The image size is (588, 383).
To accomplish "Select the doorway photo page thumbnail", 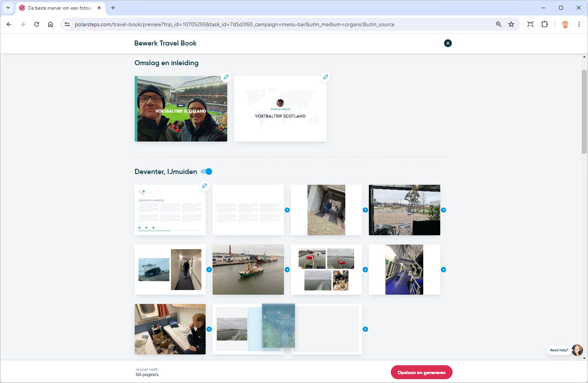I will [x=326, y=210].
